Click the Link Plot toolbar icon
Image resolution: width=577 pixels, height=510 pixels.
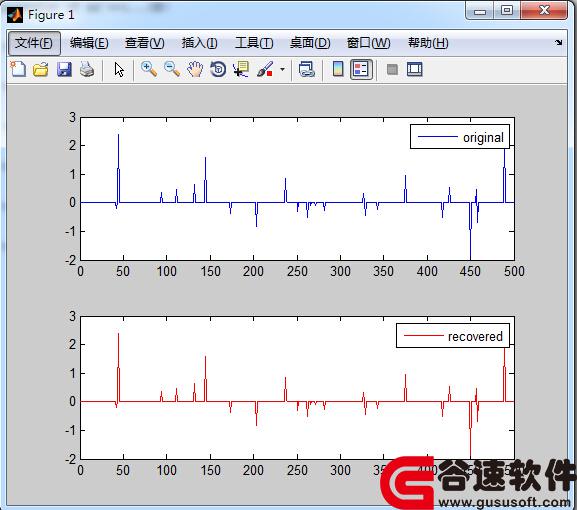tap(307, 69)
